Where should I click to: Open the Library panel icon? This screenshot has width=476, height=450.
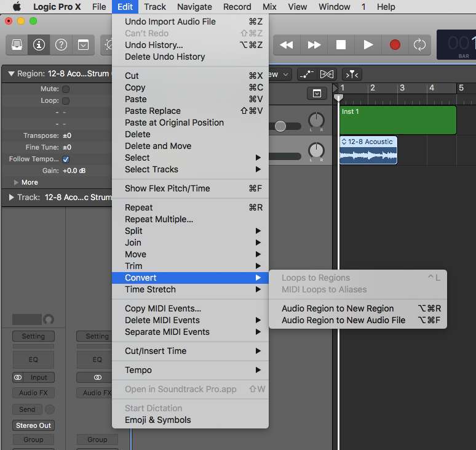(17, 45)
